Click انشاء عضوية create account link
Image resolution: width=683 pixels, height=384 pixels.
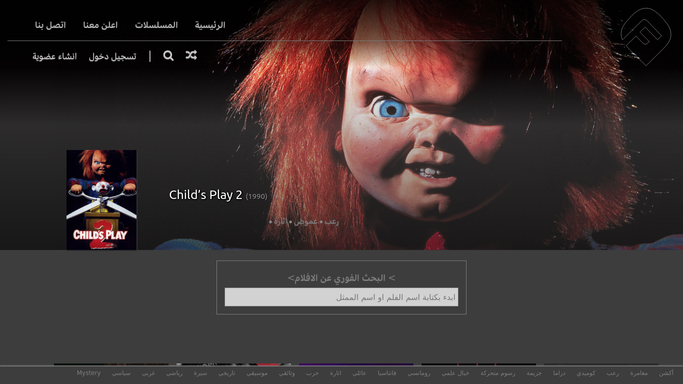click(54, 57)
